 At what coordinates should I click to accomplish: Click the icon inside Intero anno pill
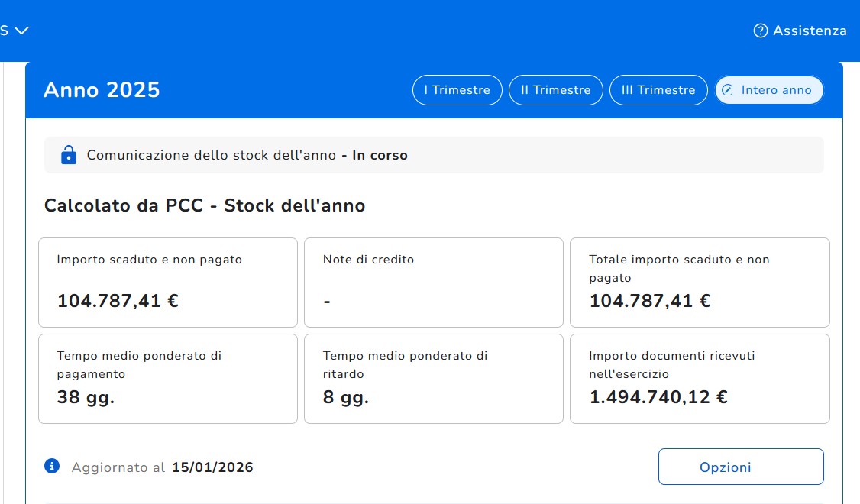point(727,90)
